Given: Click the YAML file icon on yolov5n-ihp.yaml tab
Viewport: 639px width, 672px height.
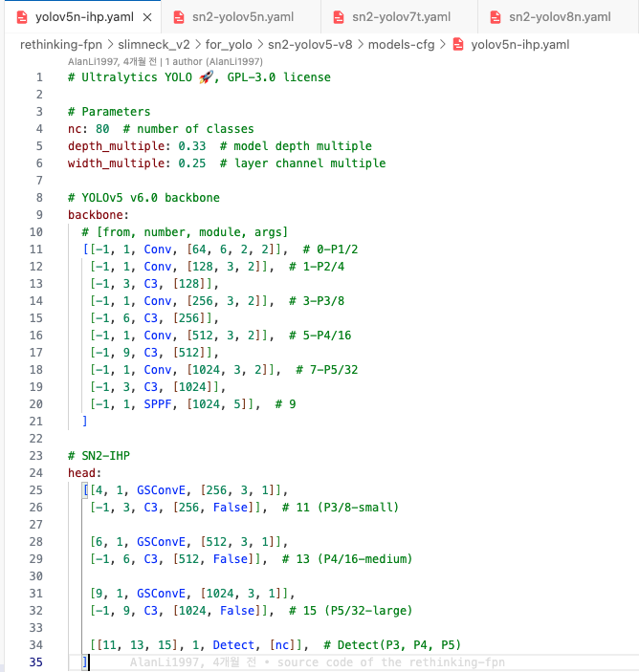Looking at the screenshot, I should point(21,17).
